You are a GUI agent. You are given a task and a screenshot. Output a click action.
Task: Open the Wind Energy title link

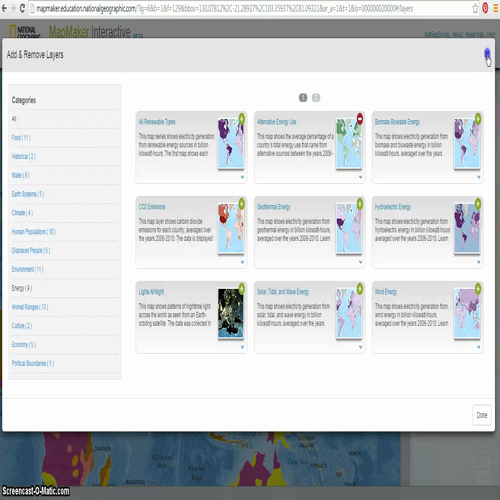386,292
